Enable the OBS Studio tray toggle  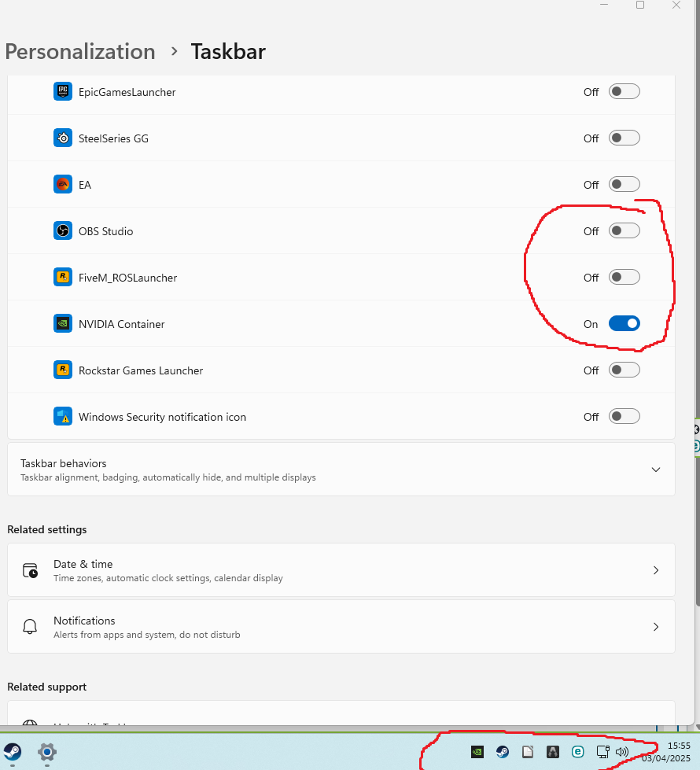pos(624,230)
